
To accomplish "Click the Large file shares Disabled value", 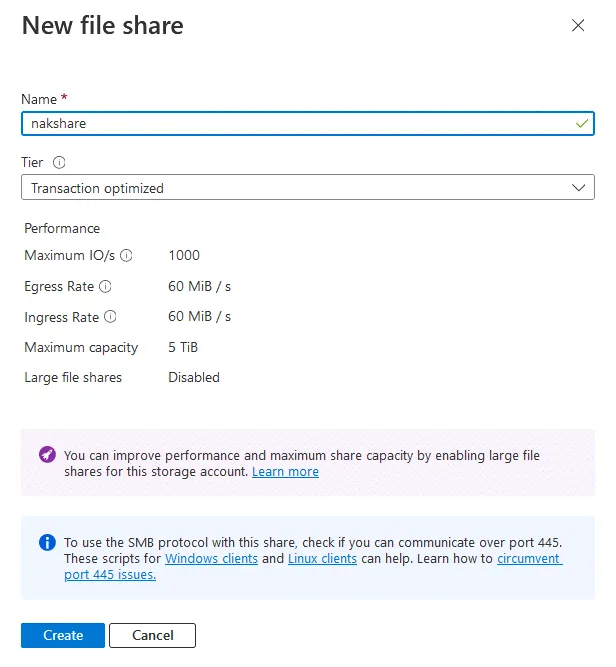I will (x=194, y=378).
